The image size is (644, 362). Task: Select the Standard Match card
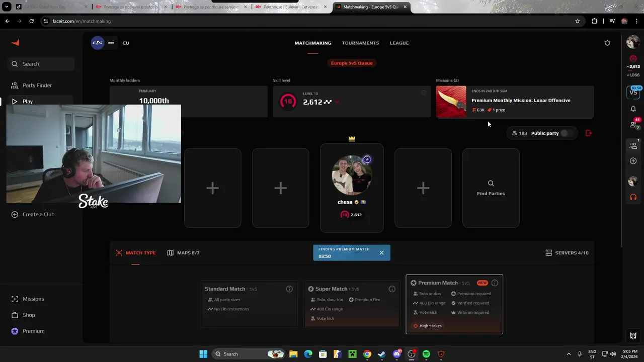(x=249, y=305)
